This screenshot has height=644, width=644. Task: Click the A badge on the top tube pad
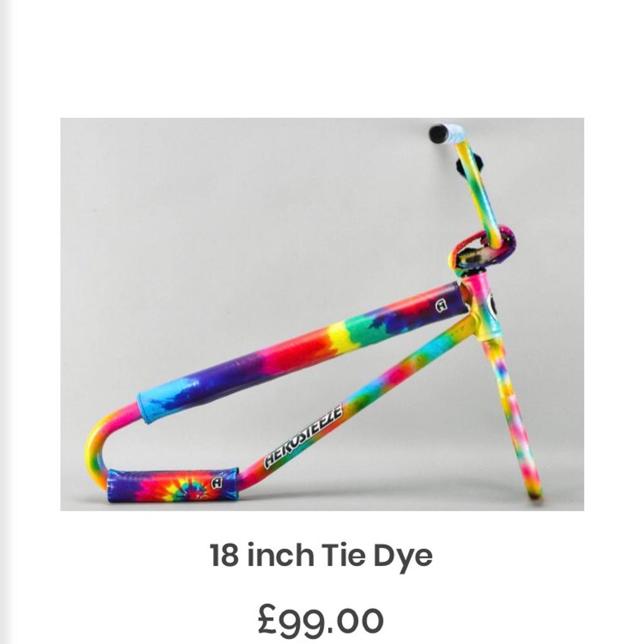(441, 306)
